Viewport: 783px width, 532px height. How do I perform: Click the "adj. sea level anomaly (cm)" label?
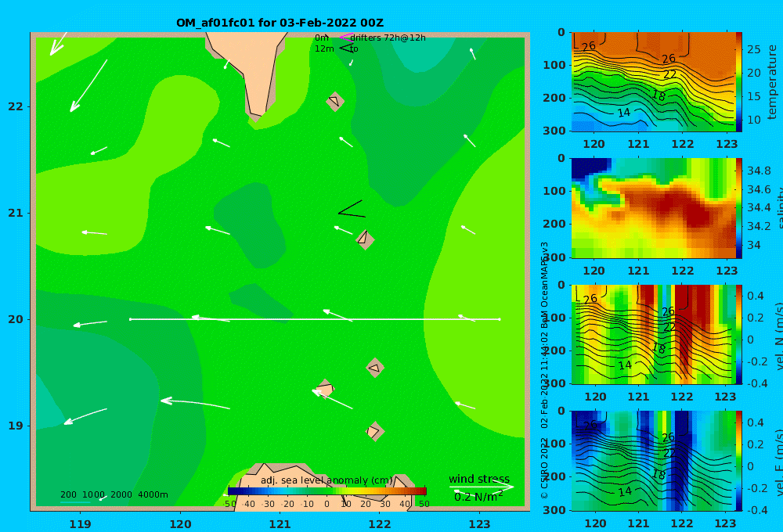pos(327,480)
